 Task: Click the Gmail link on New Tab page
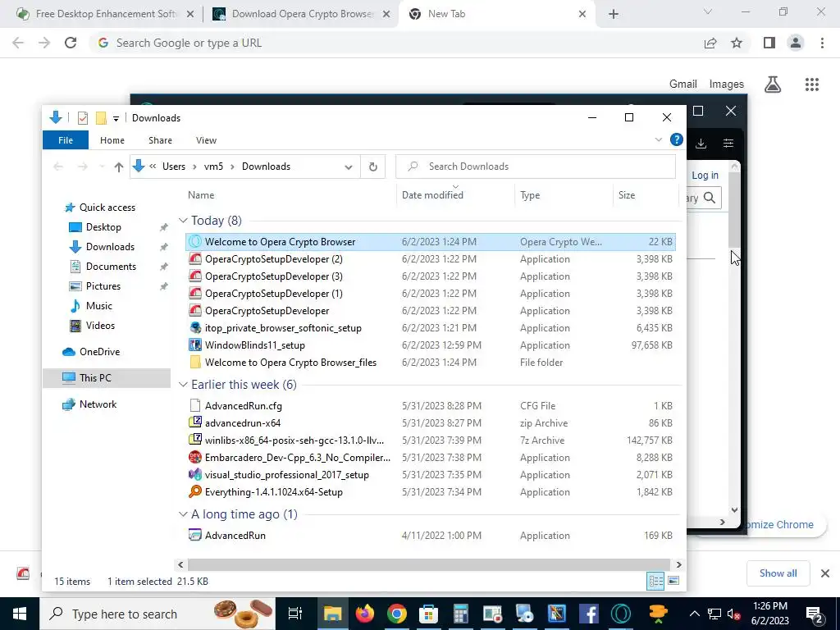pyautogui.click(x=683, y=84)
